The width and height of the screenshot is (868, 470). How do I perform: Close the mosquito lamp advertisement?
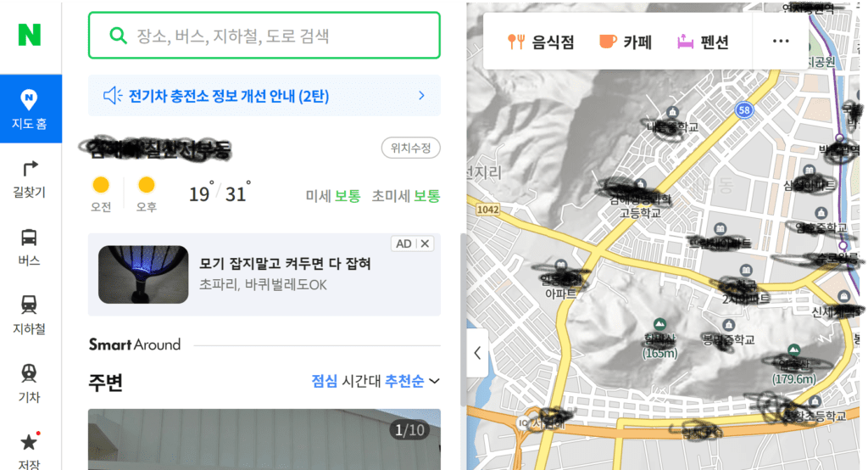[425, 243]
